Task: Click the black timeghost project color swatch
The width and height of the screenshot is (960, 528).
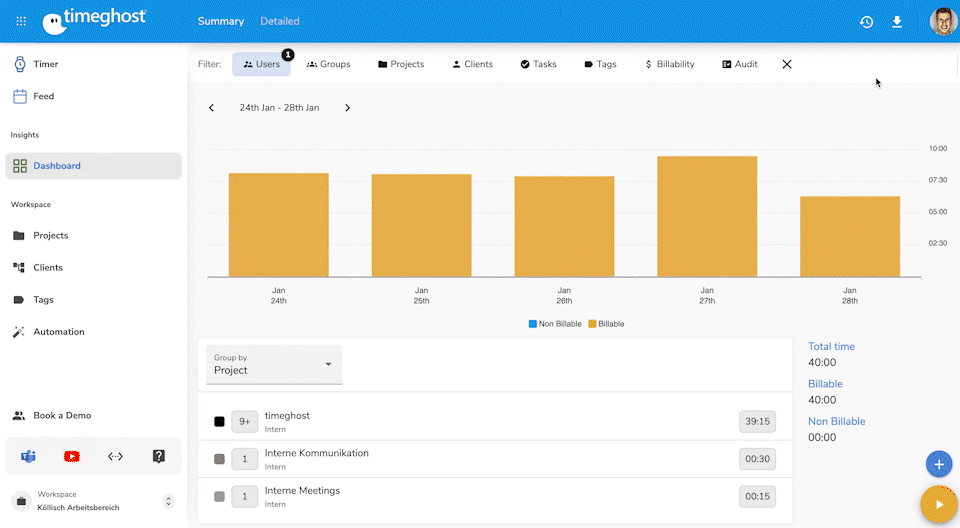Action: click(x=219, y=422)
